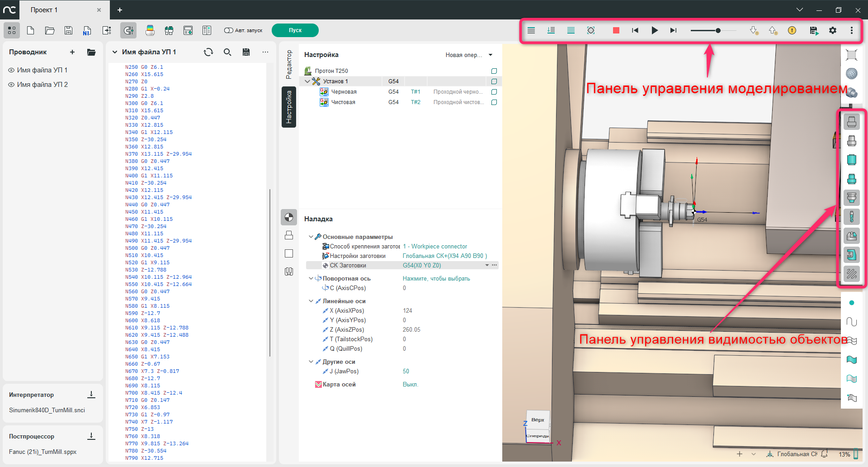
Task: Click the refresh icon in program panel
Action: 208,52
